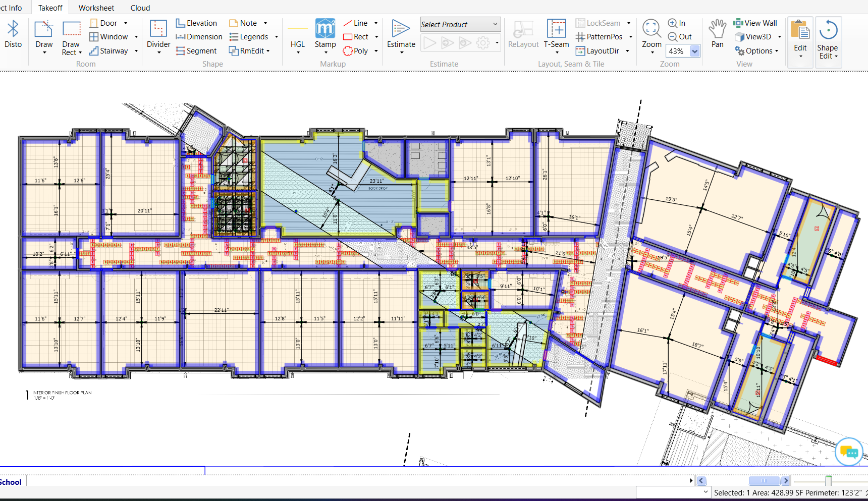This screenshot has width=868, height=501.
Task: Open the Cloud tab
Action: click(140, 8)
